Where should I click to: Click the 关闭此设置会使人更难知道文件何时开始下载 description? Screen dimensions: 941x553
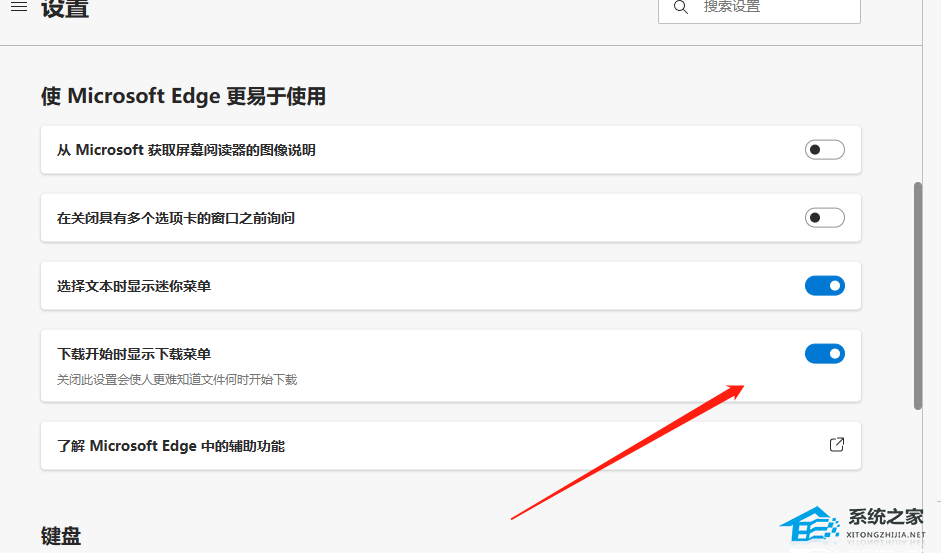click(177, 379)
